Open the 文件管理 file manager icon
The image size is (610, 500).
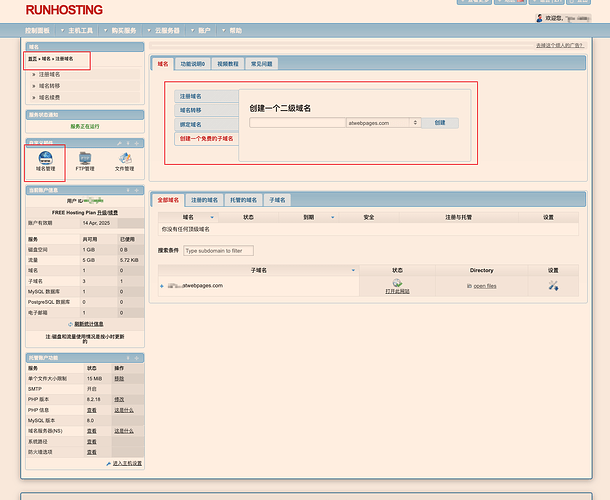pyautogui.click(x=124, y=161)
